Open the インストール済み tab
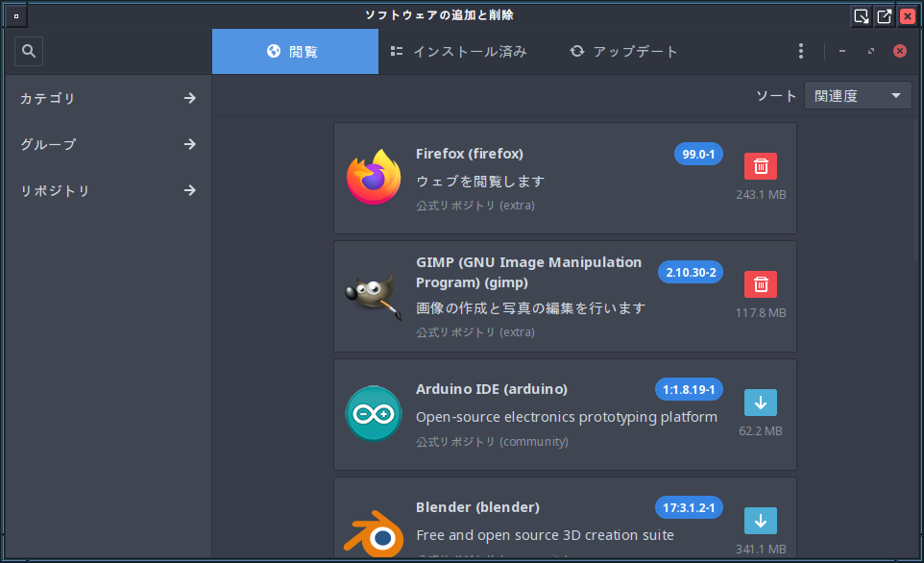This screenshot has height=563, width=924. tap(459, 51)
